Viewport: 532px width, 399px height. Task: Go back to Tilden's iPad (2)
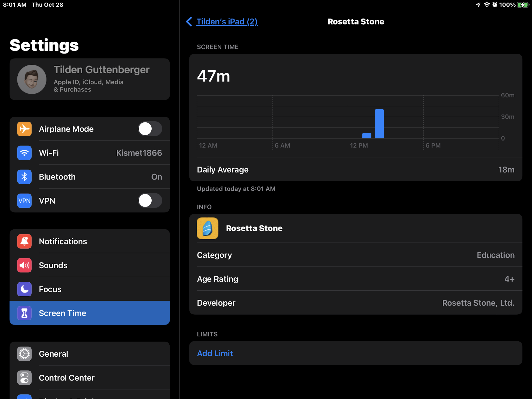coord(227,22)
